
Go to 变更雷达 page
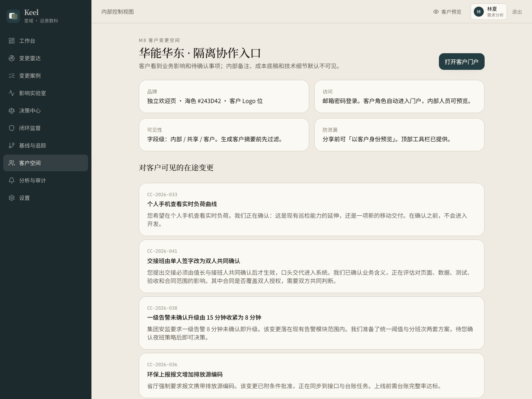coord(46,58)
